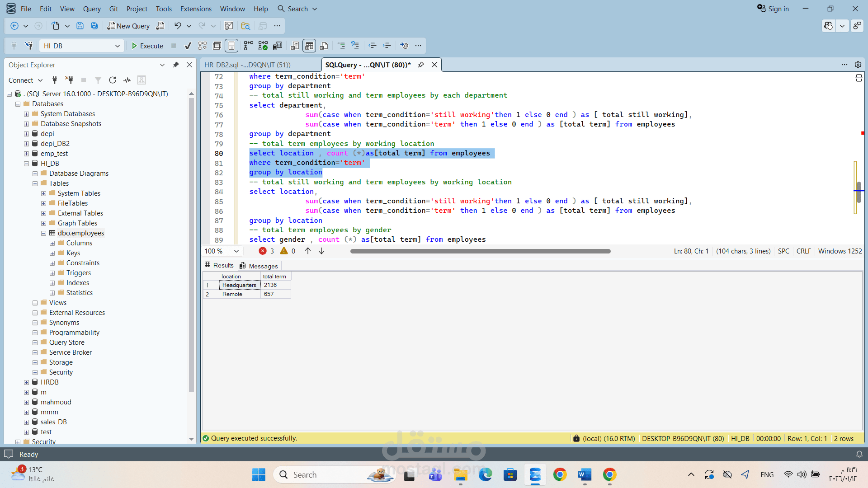Click the Comment out selected lines icon
868x488 pixels.
point(341,46)
